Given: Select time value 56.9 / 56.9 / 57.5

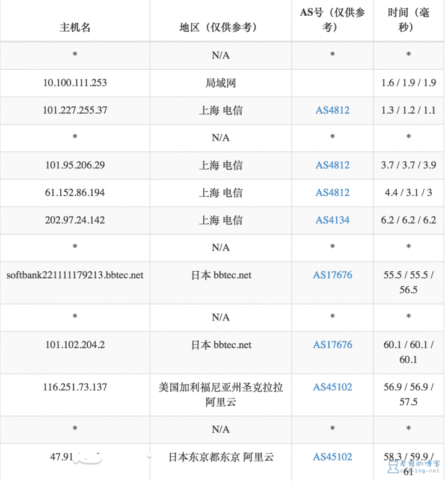Looking at the screenshot, I should 408,394.
